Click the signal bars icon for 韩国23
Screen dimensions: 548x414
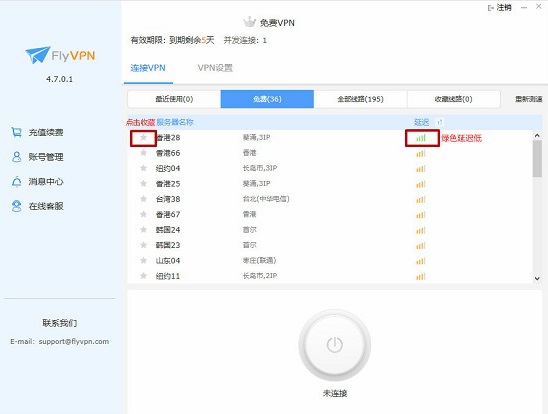[421, 245]
